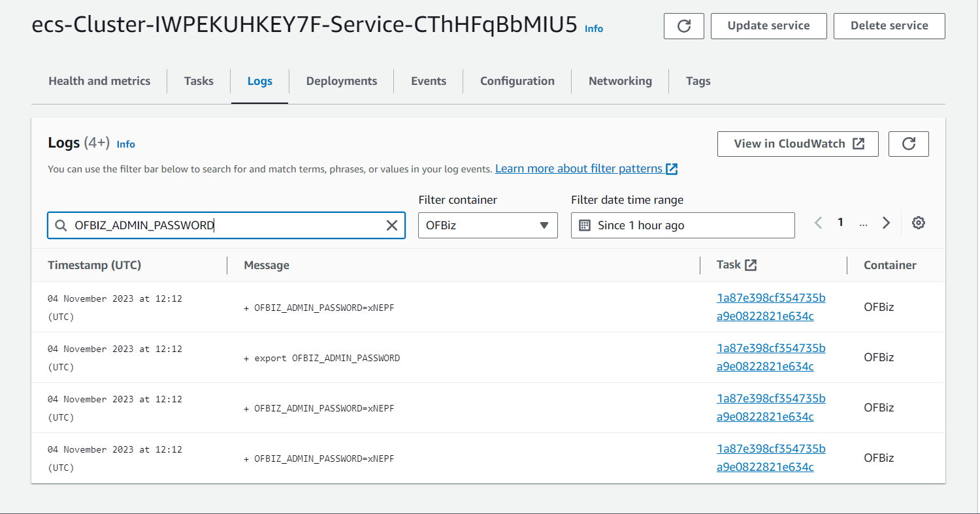
Task: Open task link in third log row
Action: (771, 408)
